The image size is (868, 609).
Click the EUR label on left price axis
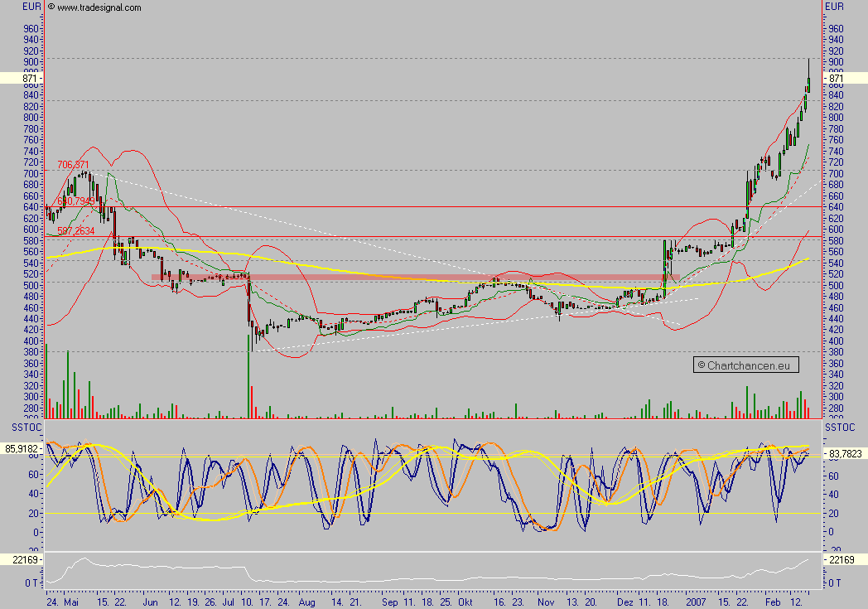[x=28, y=6]
